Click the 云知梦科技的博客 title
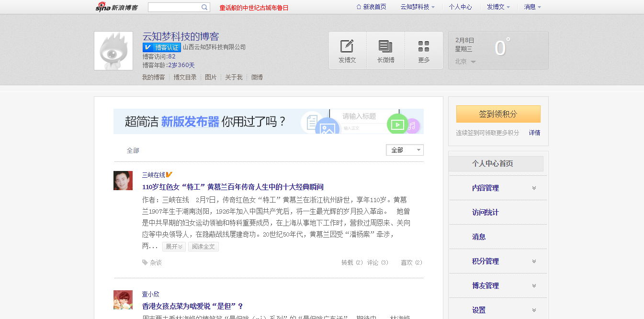This screenshot has width=644, height=319. click(181, 36)
